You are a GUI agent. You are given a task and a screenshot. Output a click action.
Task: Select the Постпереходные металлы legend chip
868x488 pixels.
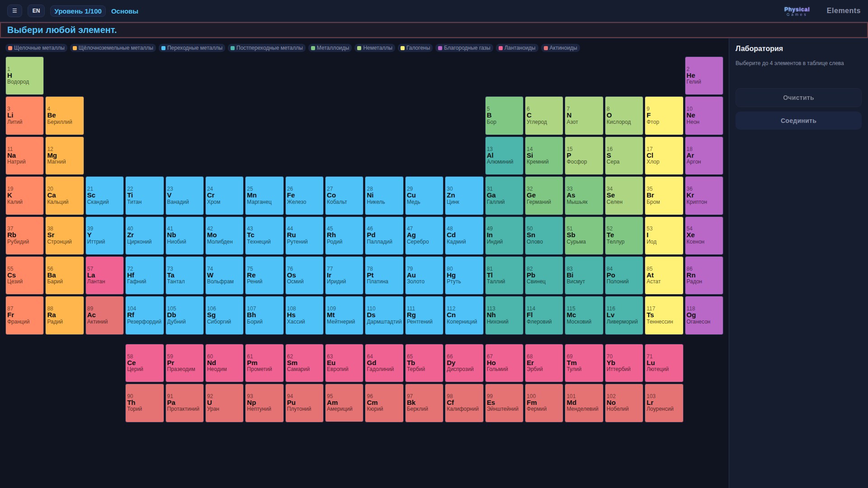coord(267,48)
